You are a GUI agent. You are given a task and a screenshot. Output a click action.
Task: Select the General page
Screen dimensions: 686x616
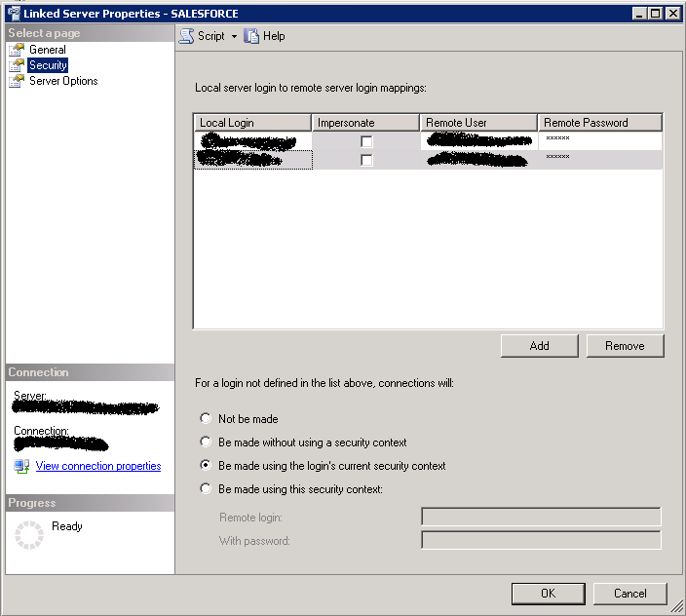(x=47, y=50)
